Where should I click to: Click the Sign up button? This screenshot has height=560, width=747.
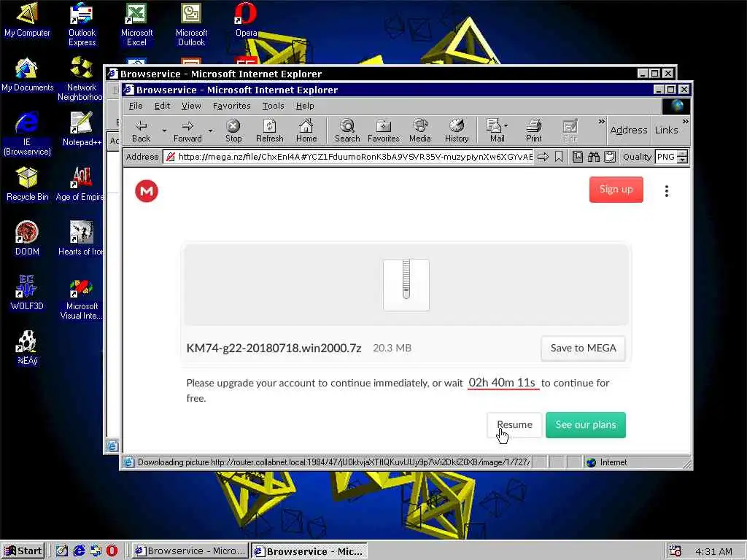tap(616, 189)
